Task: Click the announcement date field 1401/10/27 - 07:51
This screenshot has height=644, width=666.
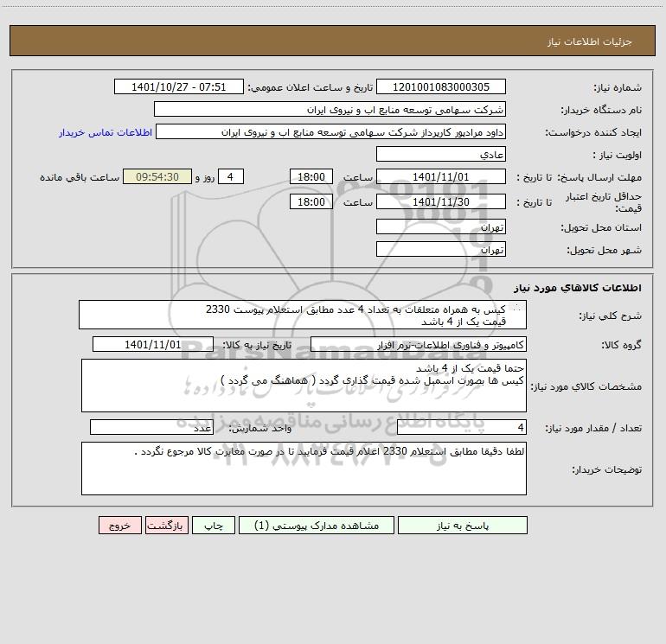Action: pyautogui.click(x=179, y=87)
